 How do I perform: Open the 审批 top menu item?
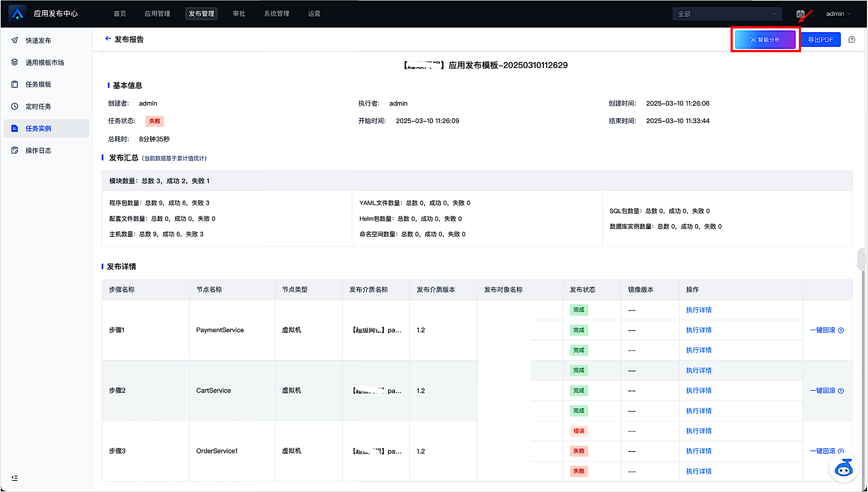click(239, 14)
